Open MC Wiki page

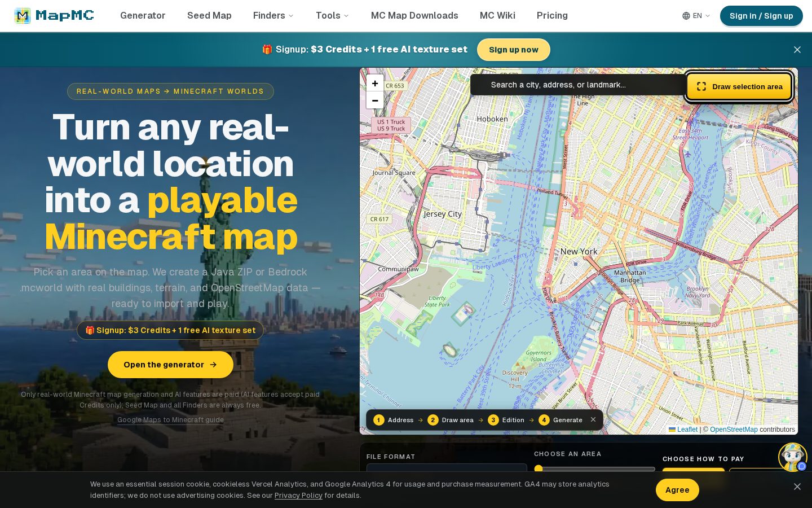[x=497, y=16]
